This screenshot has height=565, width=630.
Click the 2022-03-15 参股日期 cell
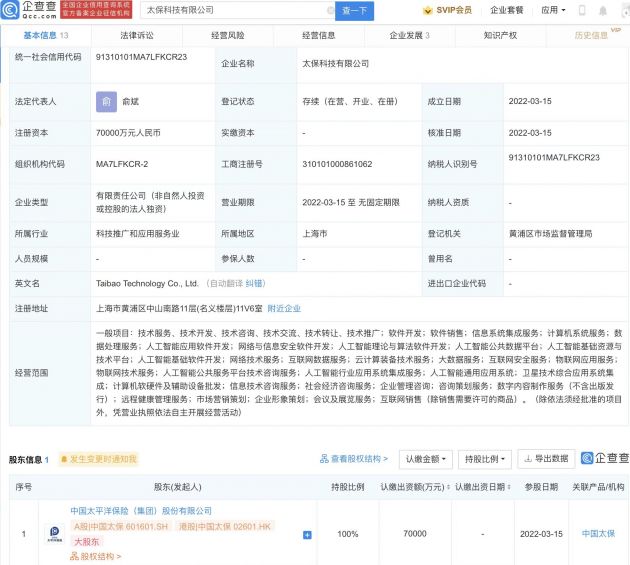[541, 534]
